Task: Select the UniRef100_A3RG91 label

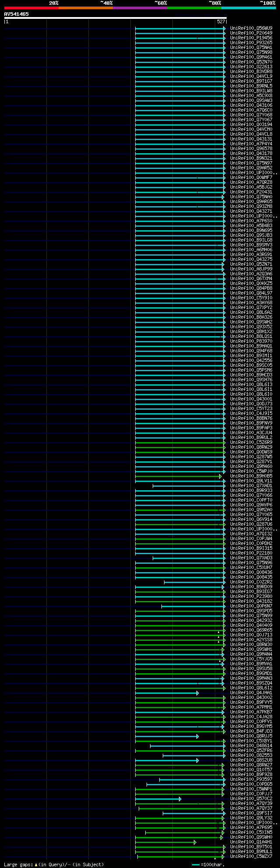Action: point(251,254)
